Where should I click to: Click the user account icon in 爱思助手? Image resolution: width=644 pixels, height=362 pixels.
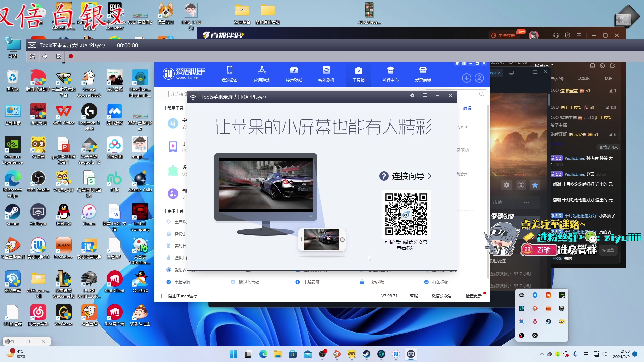tap(479, 78)
